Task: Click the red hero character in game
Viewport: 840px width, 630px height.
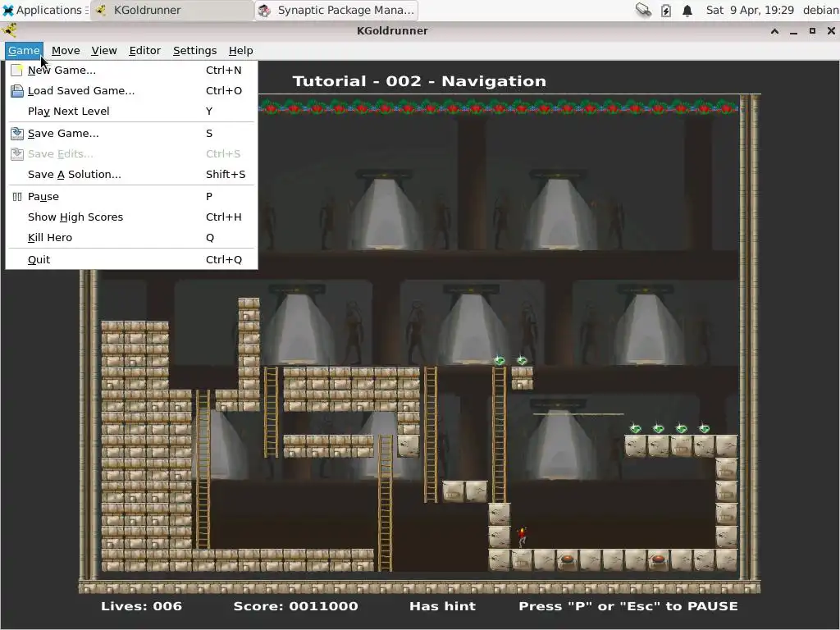Action: [x=522, y=536]
